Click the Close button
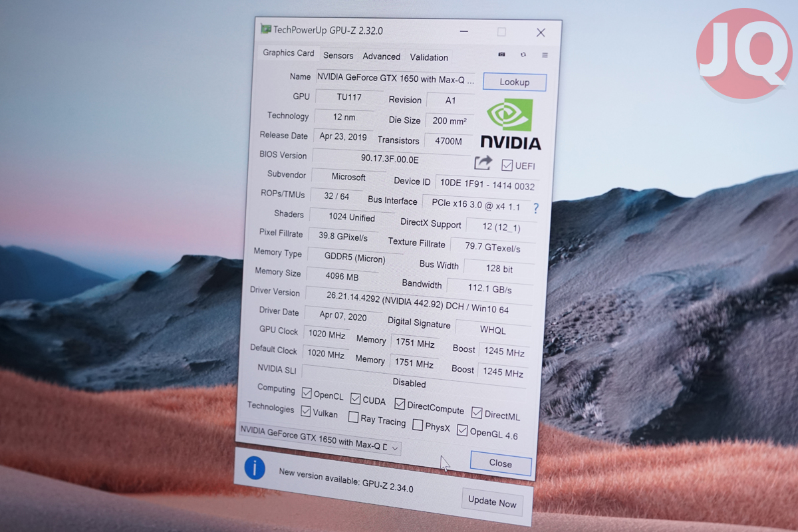Image resolution: width=798 pixels, height=532 pixels. tap(501, 464)
